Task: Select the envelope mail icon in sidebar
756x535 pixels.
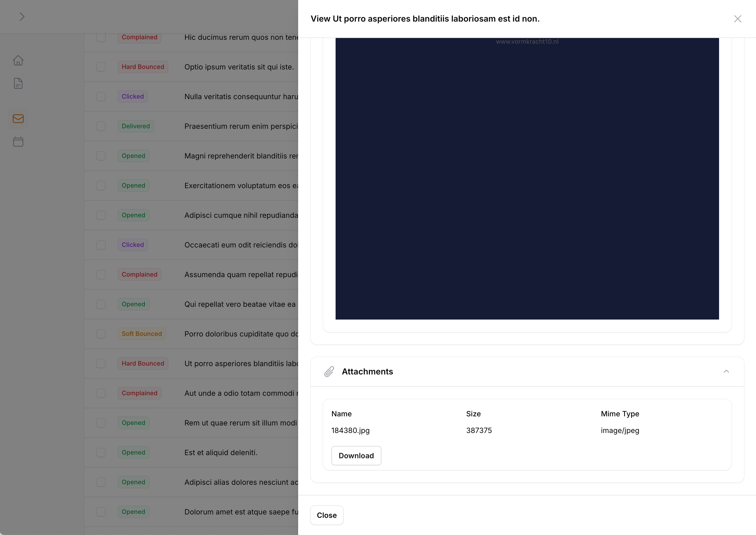Action: 18,119
